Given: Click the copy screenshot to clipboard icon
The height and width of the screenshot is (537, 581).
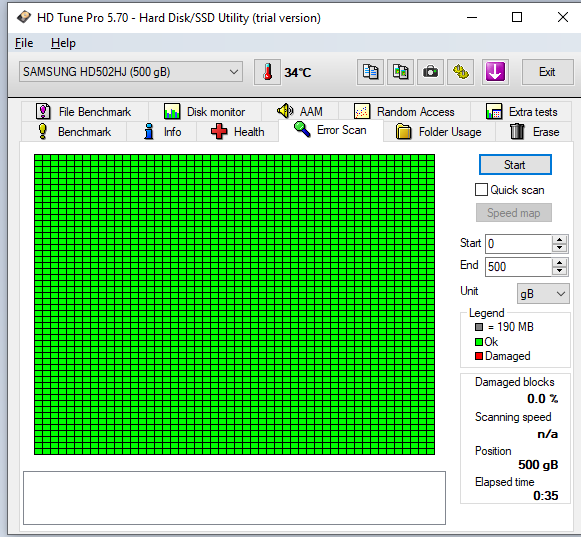Looking at the screenshot, I should click(x=400, y=72).
